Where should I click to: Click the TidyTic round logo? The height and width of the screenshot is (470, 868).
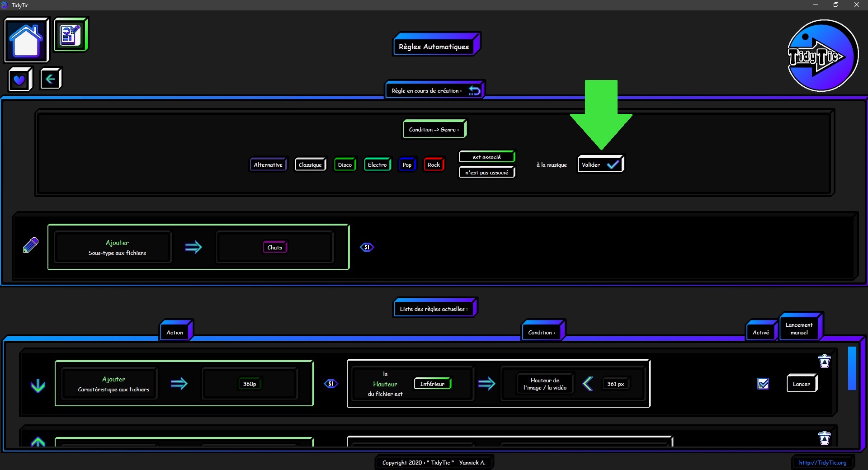822,55
